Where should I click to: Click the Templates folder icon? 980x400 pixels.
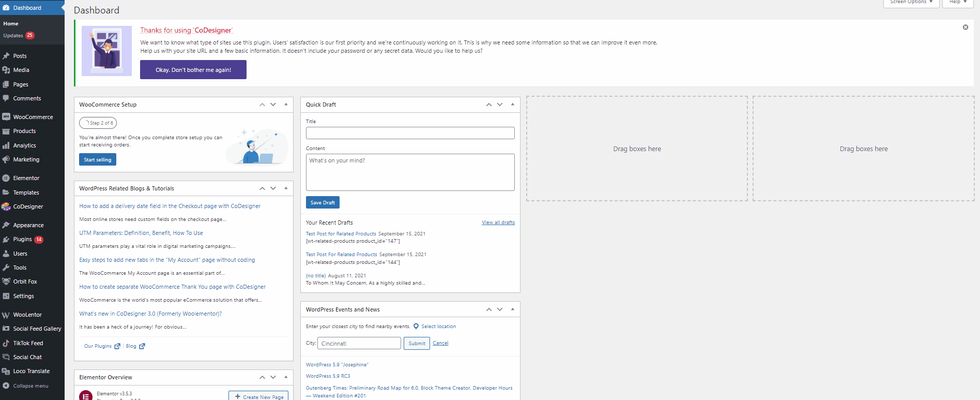tap(6, 192)
